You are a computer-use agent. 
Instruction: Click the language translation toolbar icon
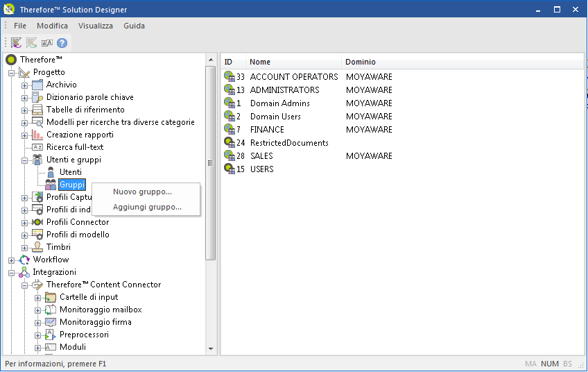tap(47, 43)
